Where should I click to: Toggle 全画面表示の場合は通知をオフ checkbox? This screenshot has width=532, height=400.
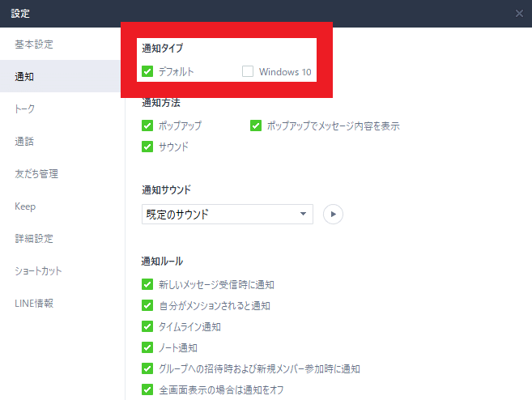147,389
